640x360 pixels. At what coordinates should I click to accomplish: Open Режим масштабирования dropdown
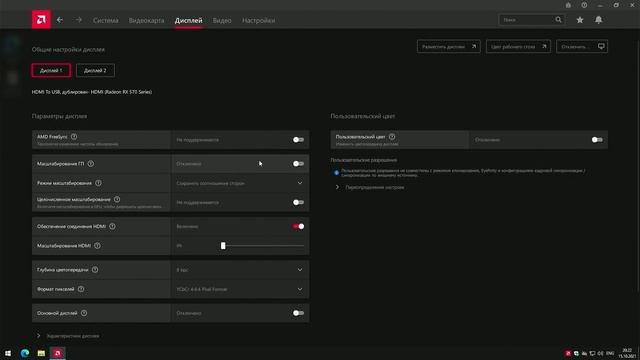pos(240,183)
